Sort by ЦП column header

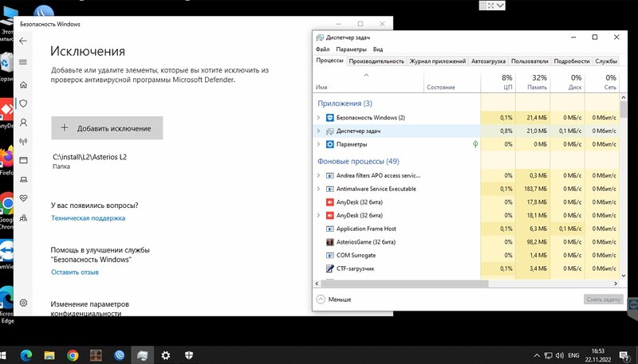[x=498, y=82]
